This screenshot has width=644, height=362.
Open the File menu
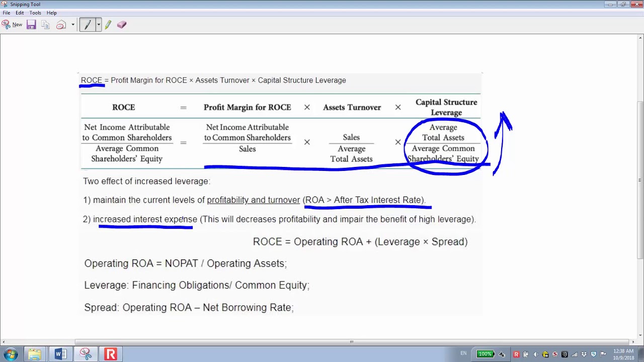coord(7,13)
